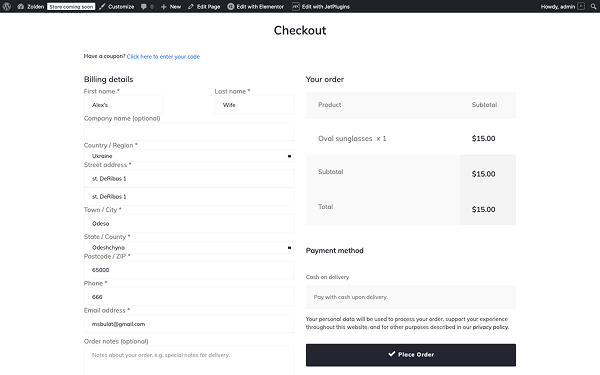Open the State / County dropdown
This screenshot has width=600, height=375.
tap(189, 248)
